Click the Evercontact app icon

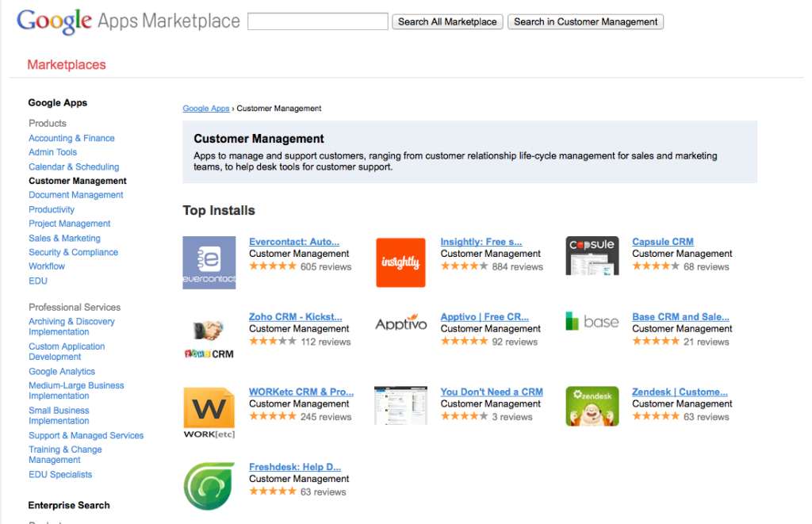pos(209,262)
